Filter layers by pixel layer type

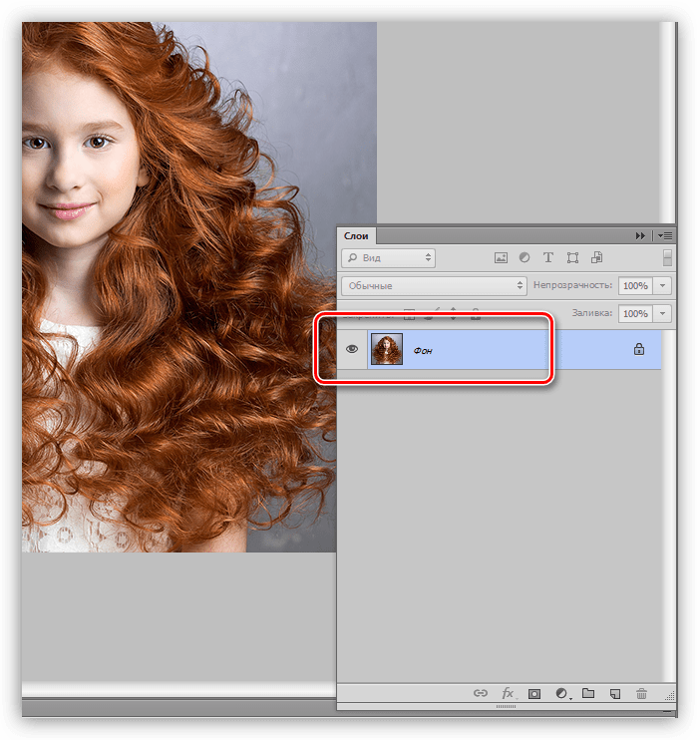pos(502,257)
